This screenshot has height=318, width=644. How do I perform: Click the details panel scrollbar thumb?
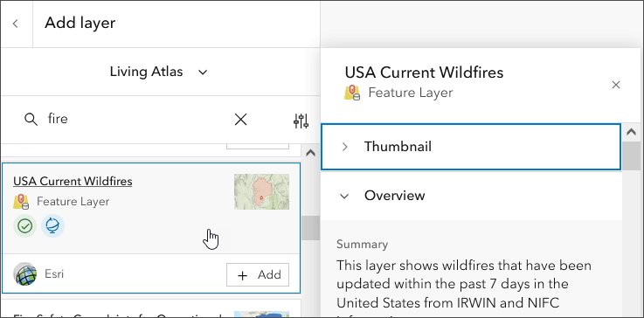click(x=631, y=156)
